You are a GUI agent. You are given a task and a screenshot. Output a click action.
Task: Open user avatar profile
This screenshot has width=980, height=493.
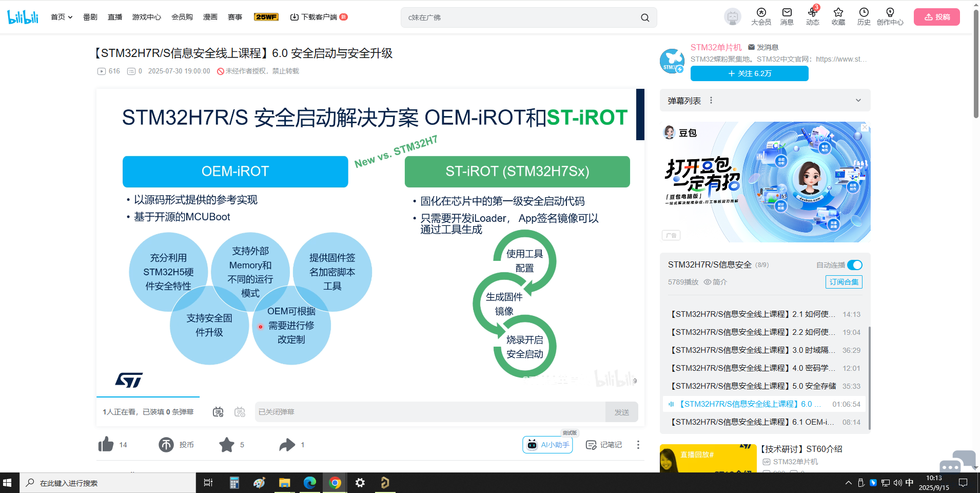[732, 17]
